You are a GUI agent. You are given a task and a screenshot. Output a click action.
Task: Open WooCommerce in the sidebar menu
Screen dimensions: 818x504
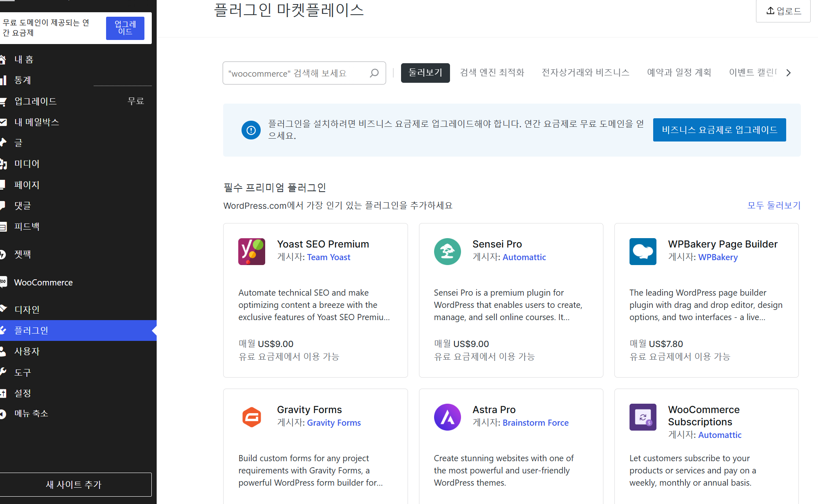click(43, 282)
